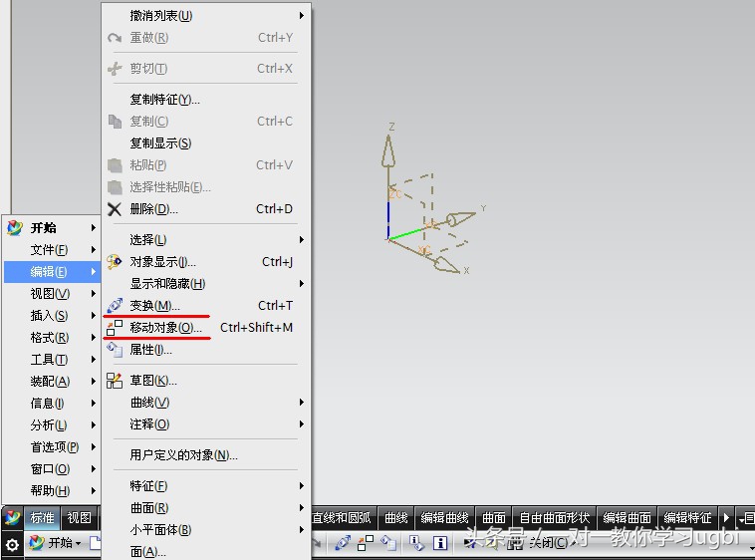Viewport: 755px width, 560px height.
Task: Click Z axis arrow of the coordinate triad
Action: pos(388,151)
